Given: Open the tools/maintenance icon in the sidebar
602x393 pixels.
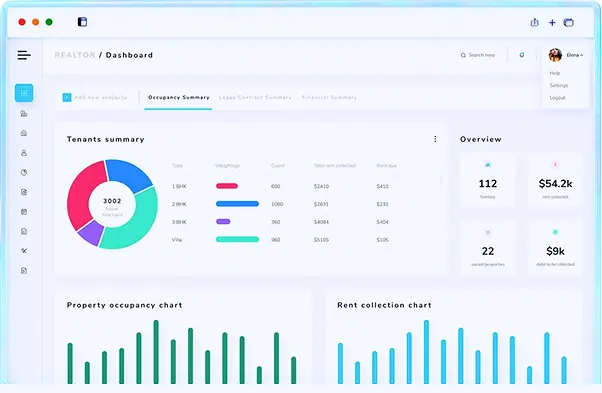Looking at the screenshot, I should (24, 251).
